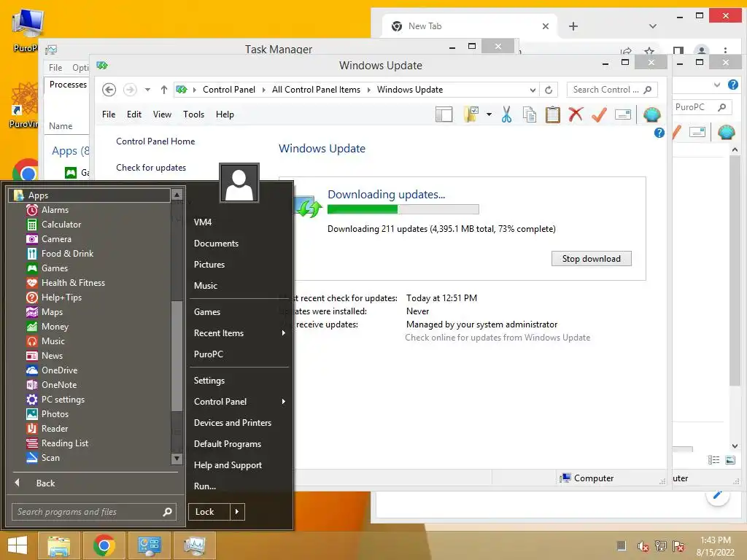Click Check online for updates from Windows Update

click(x=498, y=338)
